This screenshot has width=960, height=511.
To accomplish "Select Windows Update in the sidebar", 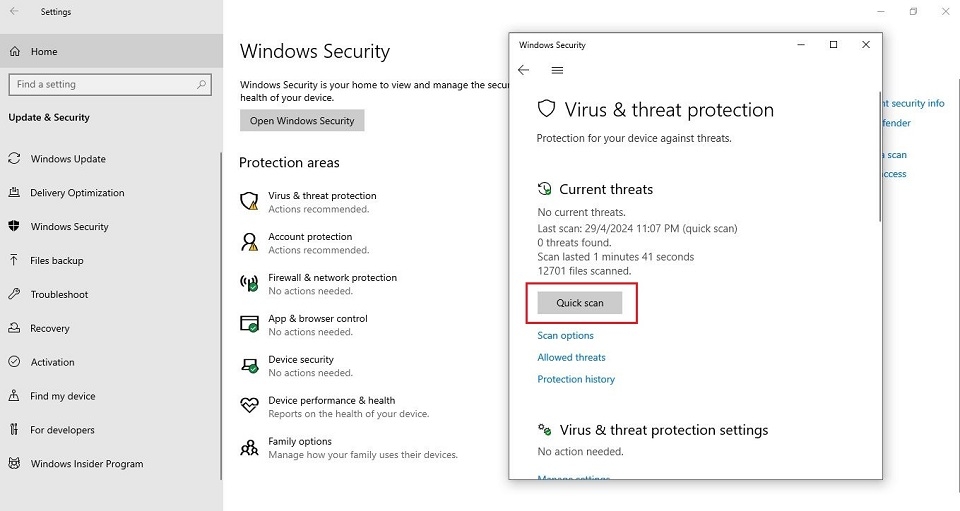I will pyautogui.click(x=68, y=159).
